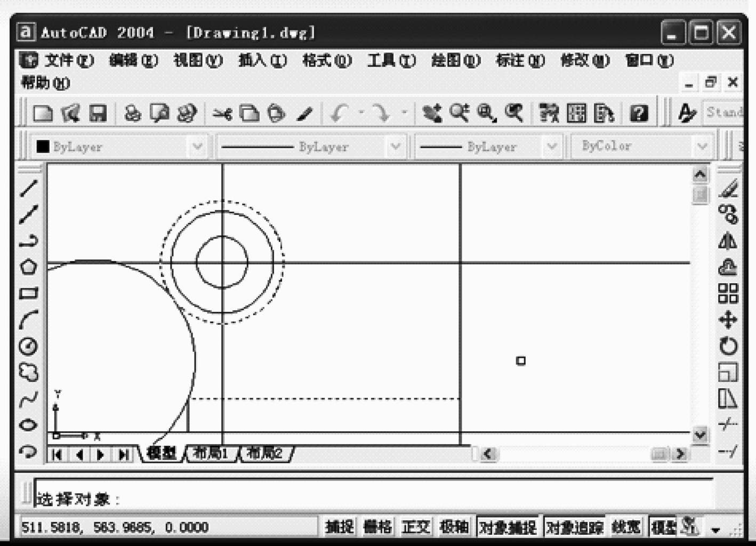756x546 pixels.
Task: Open the 标注 menu
Action: tap(520, 60)
